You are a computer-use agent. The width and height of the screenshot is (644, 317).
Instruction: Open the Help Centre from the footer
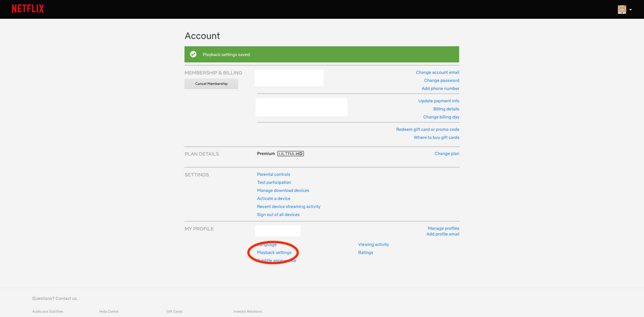click(x=108, y=311)
